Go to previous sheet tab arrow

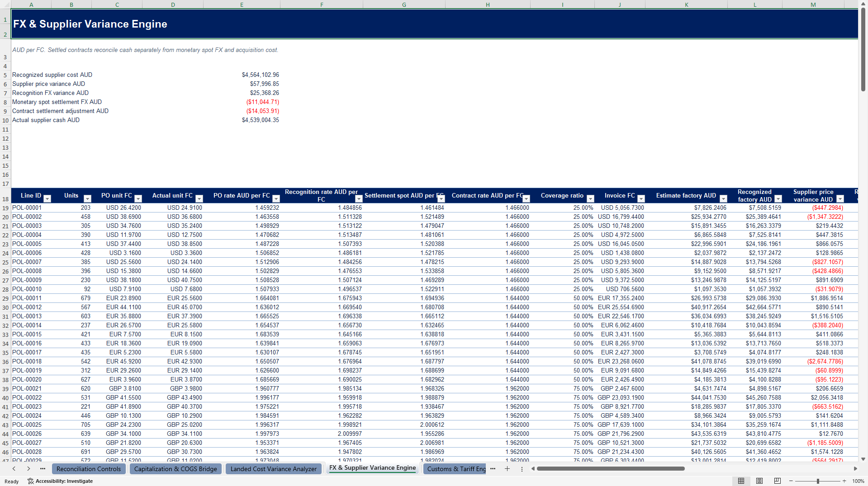click(x=14, y=469)
